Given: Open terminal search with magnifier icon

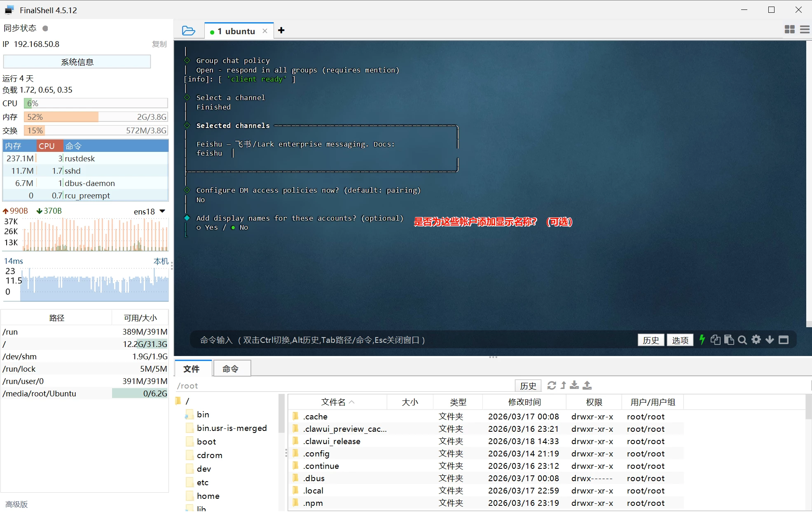Looking at the screenshot, I should point(742,340).
